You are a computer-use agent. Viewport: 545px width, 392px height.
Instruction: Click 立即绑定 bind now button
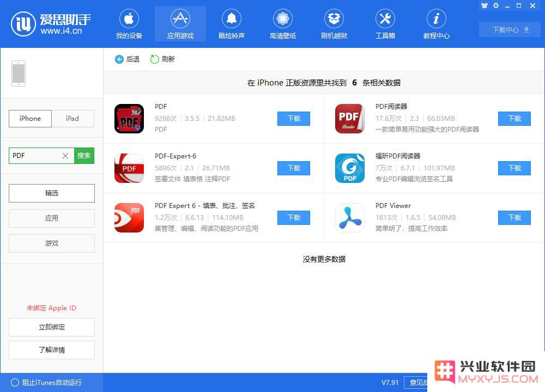pos(52,327)
